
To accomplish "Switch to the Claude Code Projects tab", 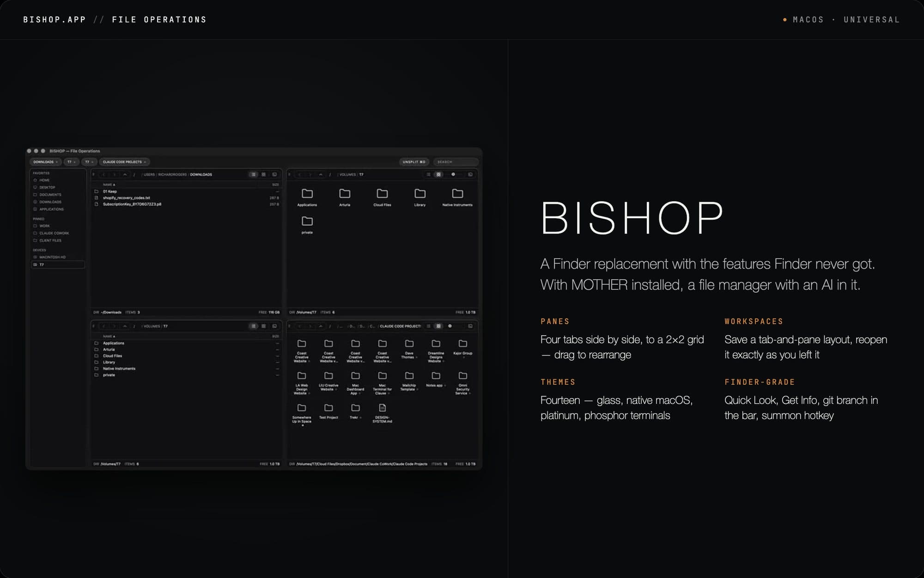I will click(x=124, y=162).
